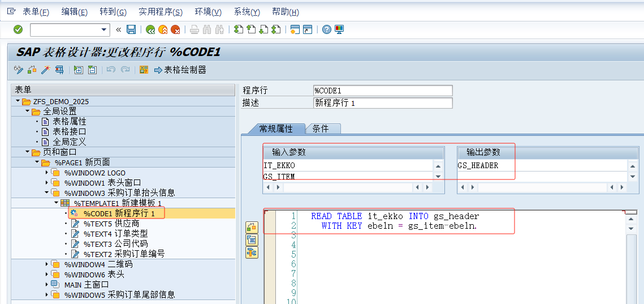
Task: Activate form with magic wand icon
Action: [x=46, y=70]
